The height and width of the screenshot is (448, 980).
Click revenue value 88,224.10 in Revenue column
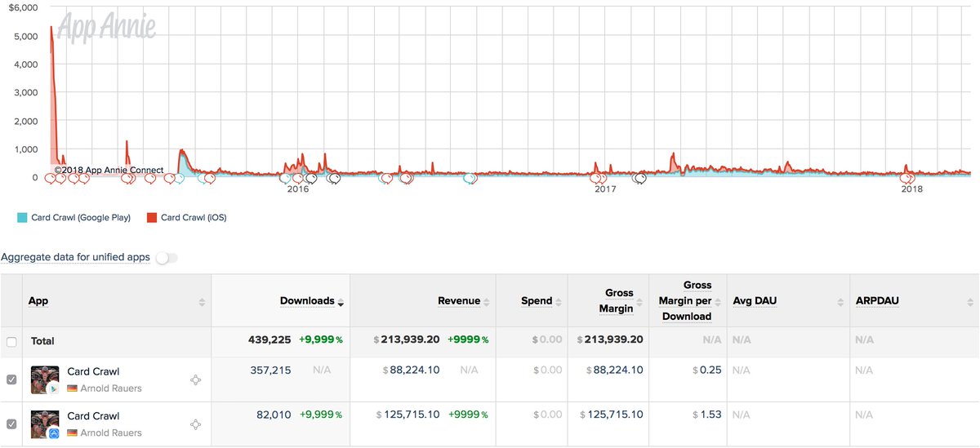pos(415,370)
